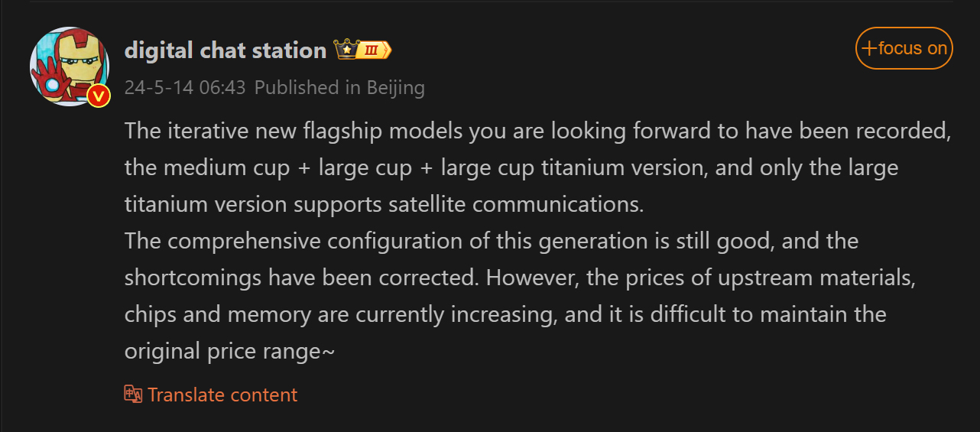Click the Published in Beijing location text
This screenshot has height=432, width=980.
(339, 88)
